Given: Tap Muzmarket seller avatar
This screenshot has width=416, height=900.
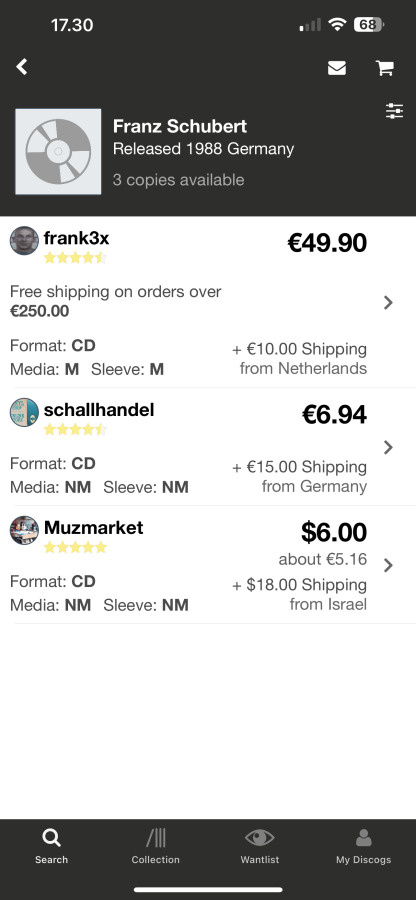Looking at the screenshot, I should [24, 530].
